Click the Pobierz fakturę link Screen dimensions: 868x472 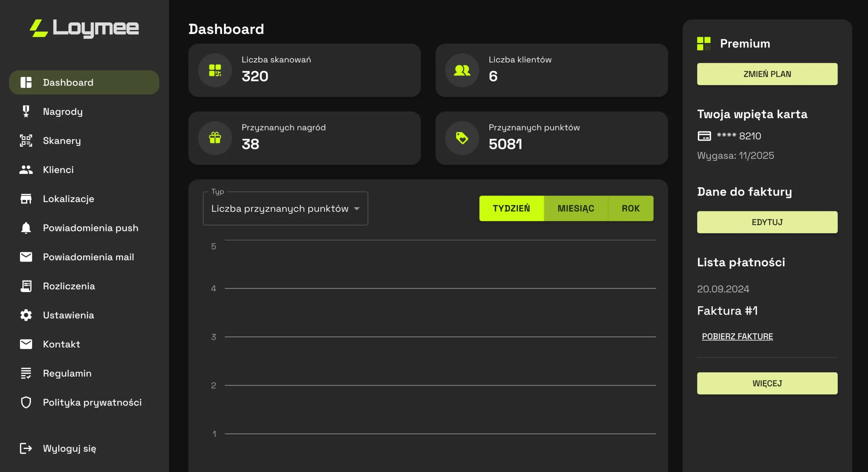737,336
